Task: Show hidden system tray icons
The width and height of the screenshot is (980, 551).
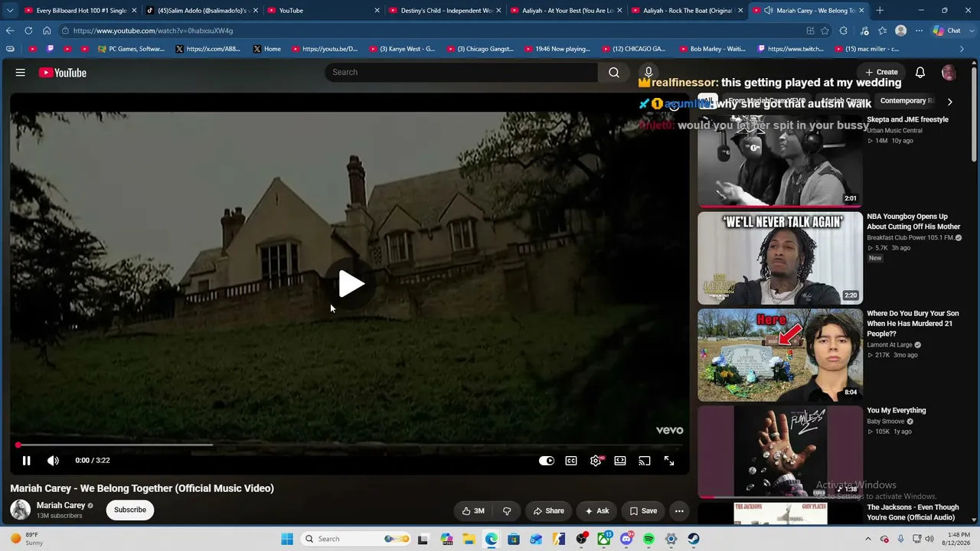Action: pos(868,539)
